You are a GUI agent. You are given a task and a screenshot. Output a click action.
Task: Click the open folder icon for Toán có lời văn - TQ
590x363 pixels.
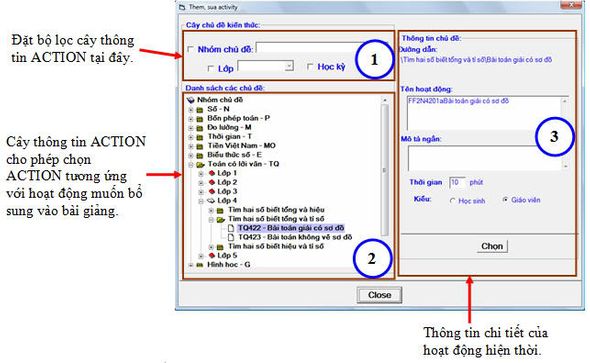click(x=200, y=164)
